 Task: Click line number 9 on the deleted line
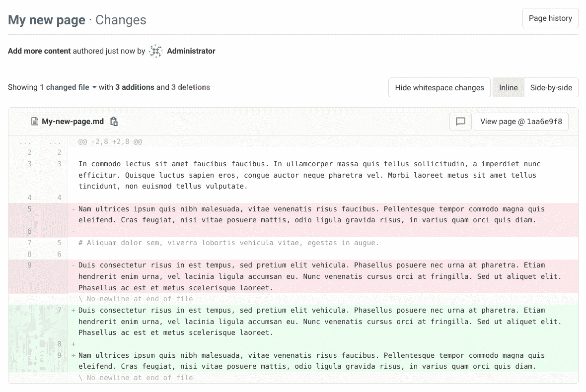(x=29, y=265)
